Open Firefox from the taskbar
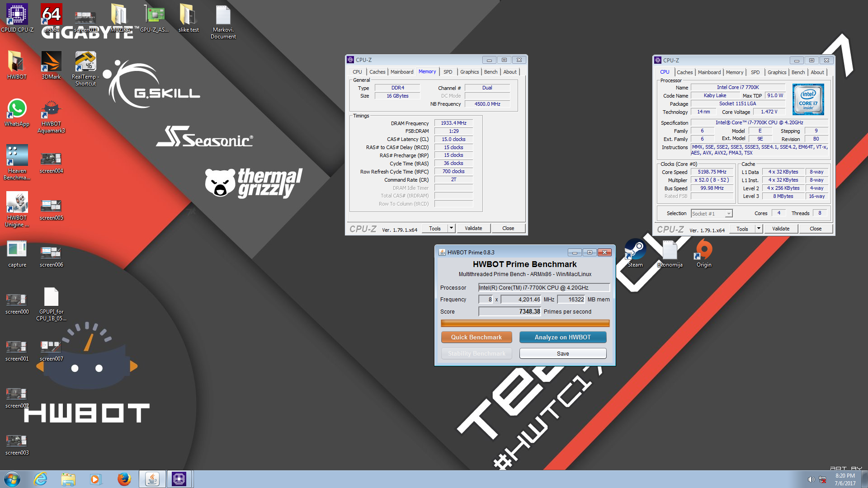 [x=124, y=479]
